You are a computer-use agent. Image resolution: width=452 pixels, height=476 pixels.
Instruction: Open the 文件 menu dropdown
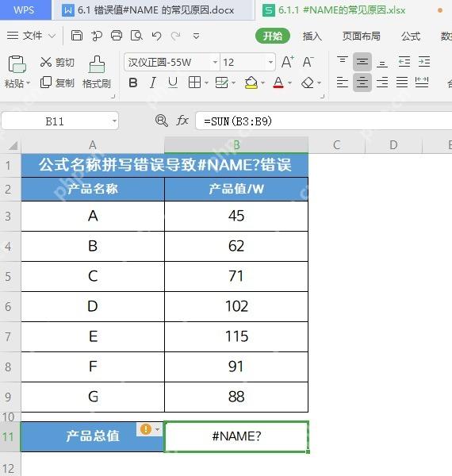tap(31, 36)
